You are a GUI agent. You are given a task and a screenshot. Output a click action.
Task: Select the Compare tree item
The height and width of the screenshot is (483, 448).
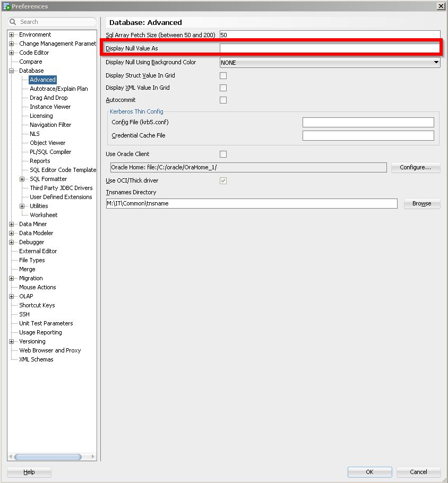30,62
